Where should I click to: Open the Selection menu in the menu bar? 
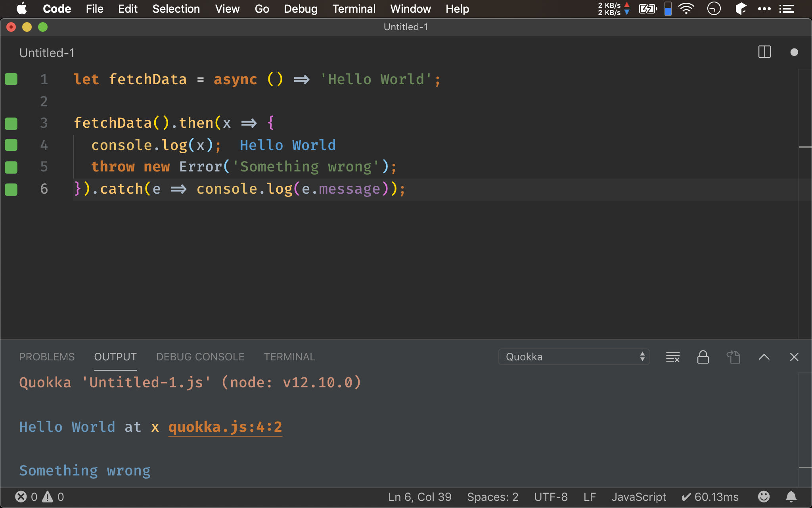click(x=176, y=9)
